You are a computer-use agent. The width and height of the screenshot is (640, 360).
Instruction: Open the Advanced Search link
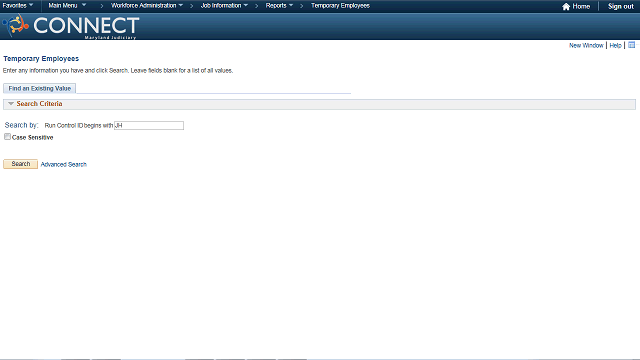point(64,164)
